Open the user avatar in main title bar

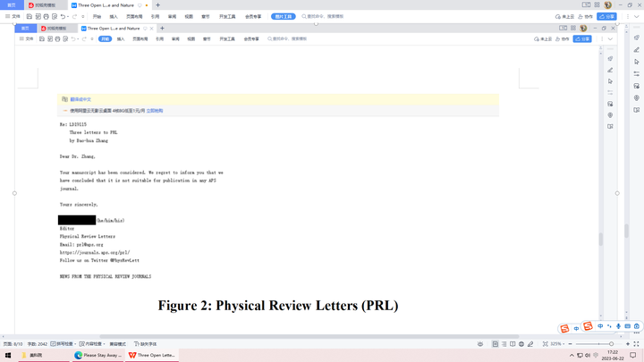pos(608,5)
